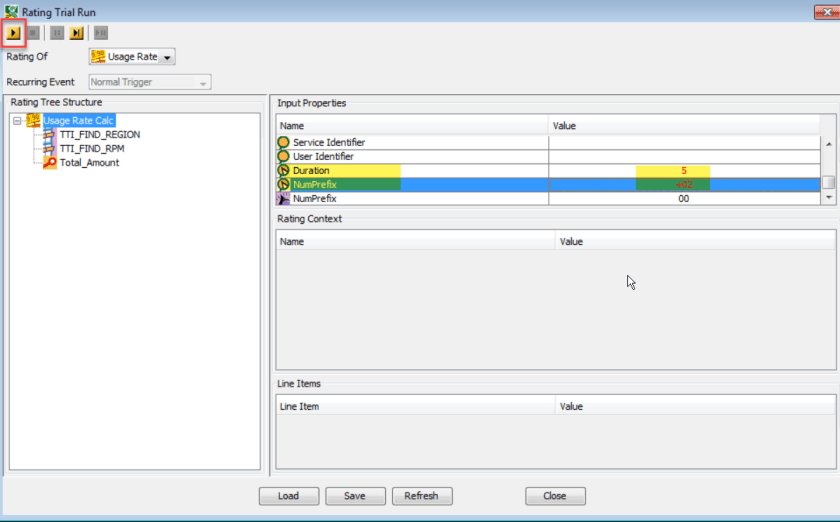Click the Save button
The width and height of the screenshot is (840, 522).
355,496
